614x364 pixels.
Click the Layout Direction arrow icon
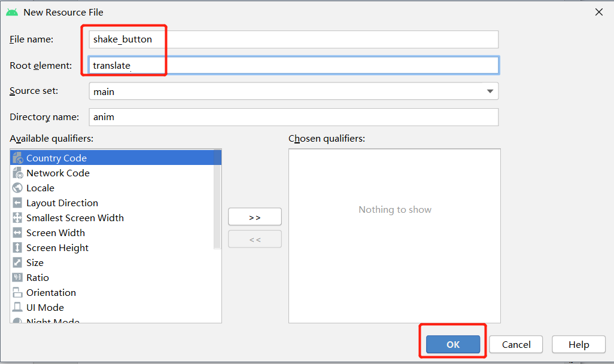[17, 203]
